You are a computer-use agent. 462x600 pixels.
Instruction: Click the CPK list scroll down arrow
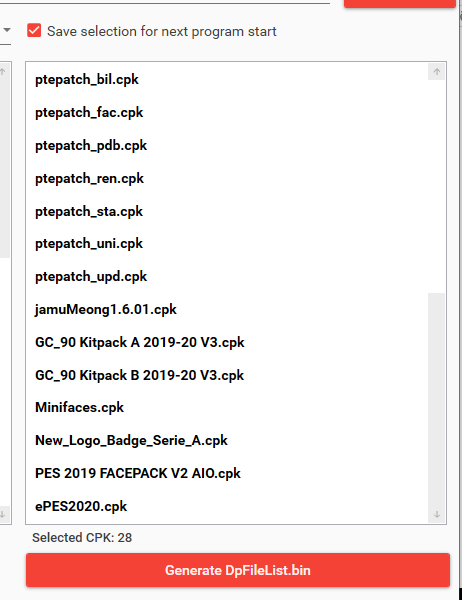coord(436,514)
